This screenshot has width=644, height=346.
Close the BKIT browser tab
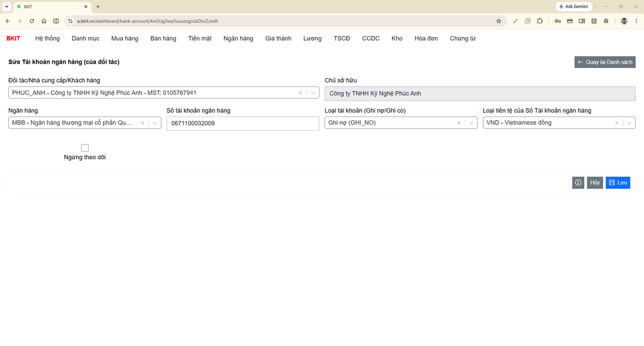pyautogui.click(x=86, y=6)
